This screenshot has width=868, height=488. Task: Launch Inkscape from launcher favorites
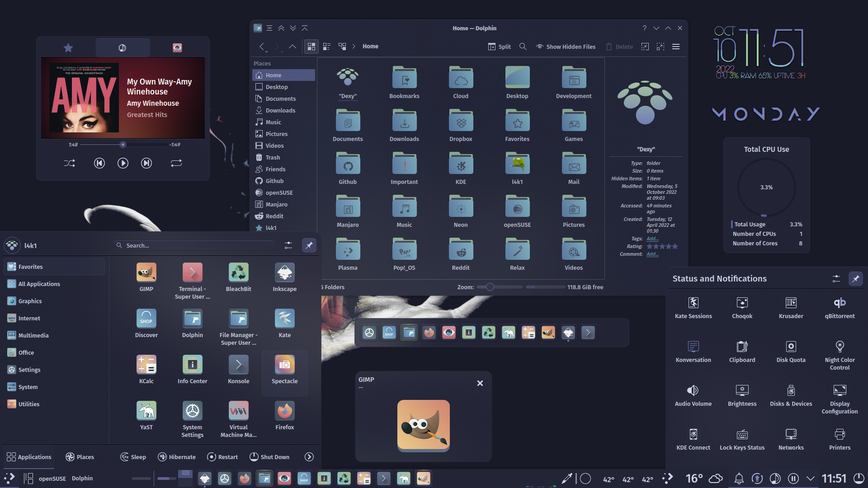pos(285,278)
